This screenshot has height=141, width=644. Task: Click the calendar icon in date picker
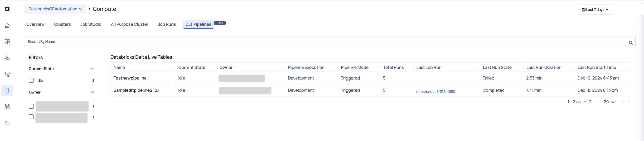click(x=583, y=9)
